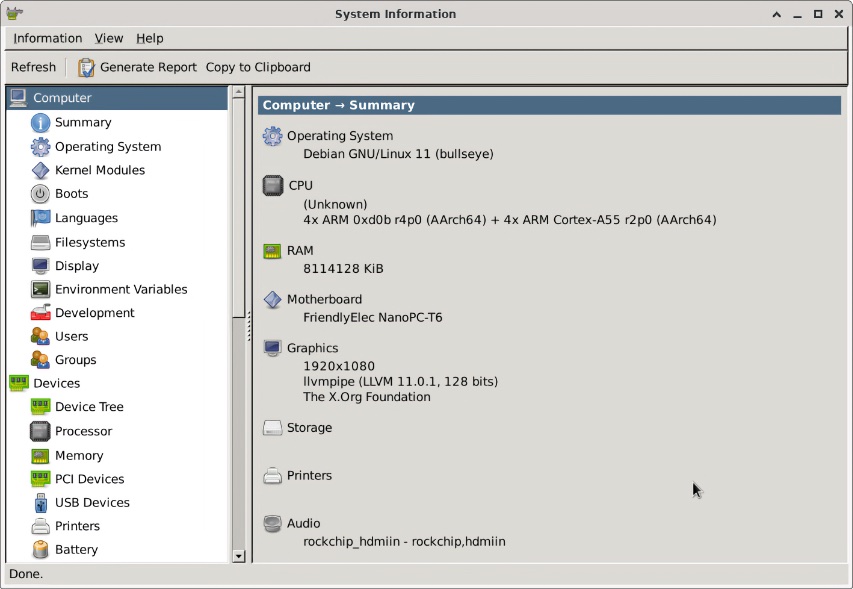This screenshot has height=589, width=853.
Task: Click the 'Graphics' heading in summary
Action: (x=312, y=348)
